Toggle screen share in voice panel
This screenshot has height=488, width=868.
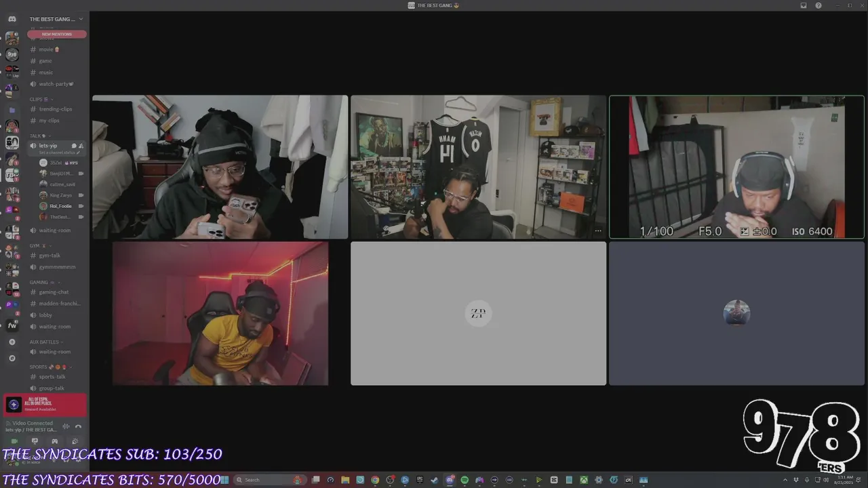(x=35, y=441)
